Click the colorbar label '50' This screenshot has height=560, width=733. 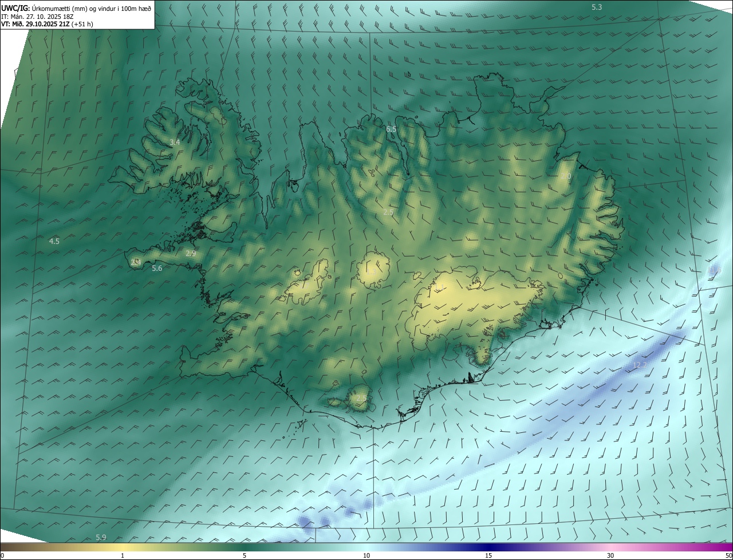click(728, 555)
